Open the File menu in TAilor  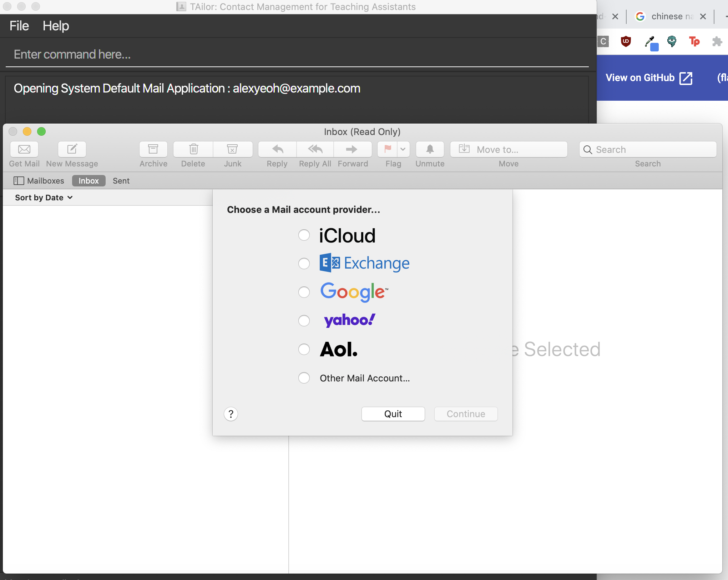(x=19, y=26)
